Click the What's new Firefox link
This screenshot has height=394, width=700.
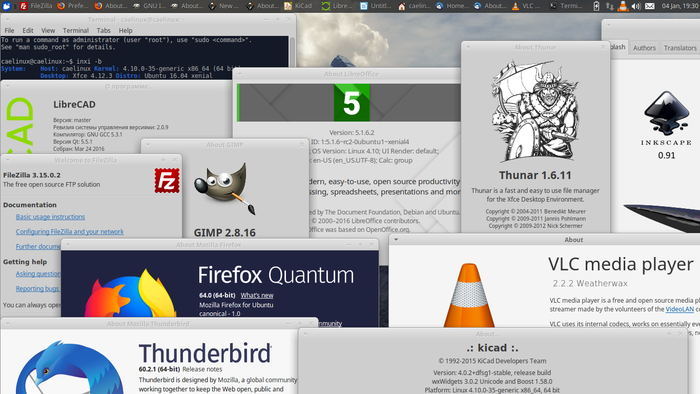point(257,295)
